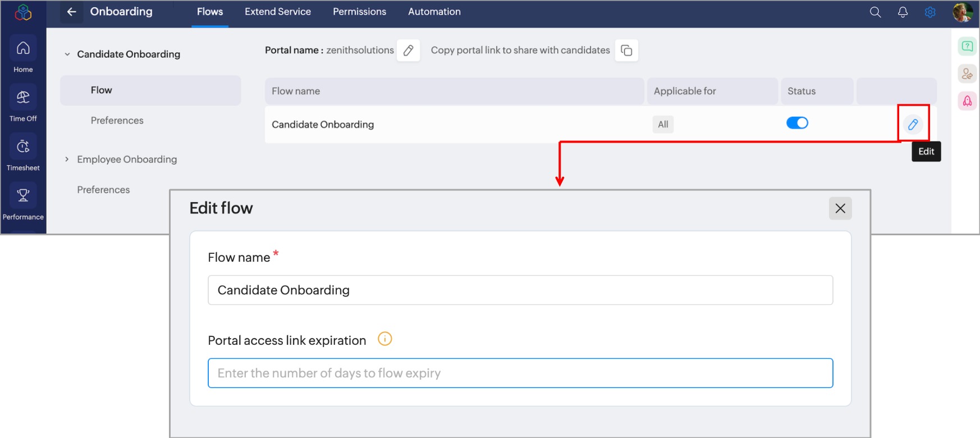Click the back arrow beside Onboarding

click(71, 12)
